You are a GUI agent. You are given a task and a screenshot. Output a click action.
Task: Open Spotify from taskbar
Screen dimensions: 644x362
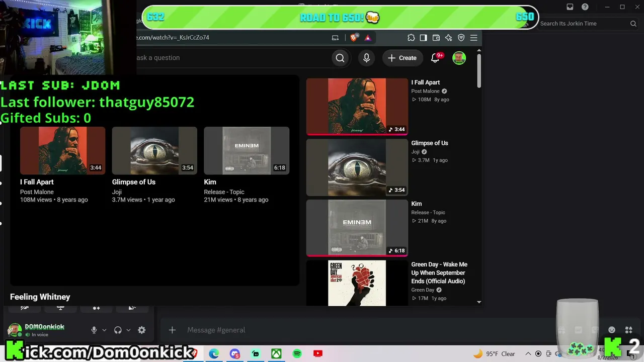tap(297, 353)
